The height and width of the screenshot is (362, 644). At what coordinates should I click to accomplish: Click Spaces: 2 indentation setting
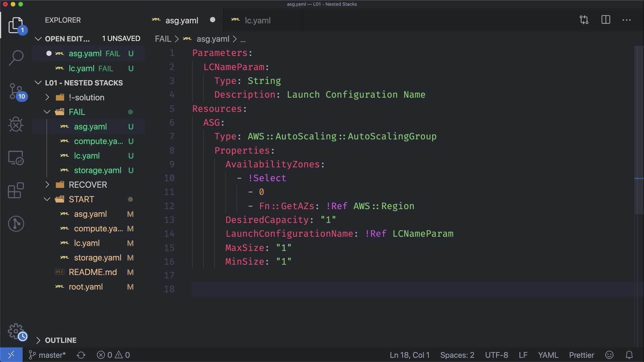[x=457, y=355]
